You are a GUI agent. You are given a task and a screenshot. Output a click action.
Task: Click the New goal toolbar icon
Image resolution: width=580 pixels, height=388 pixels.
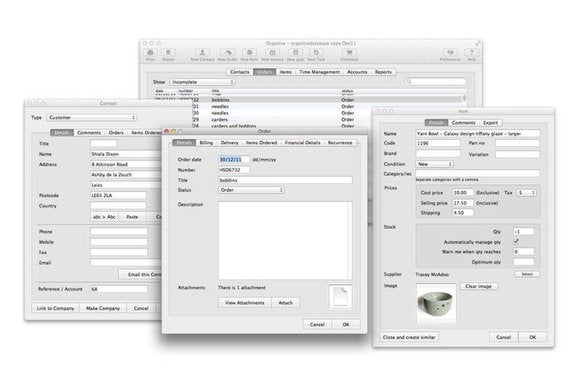[x=295, y=54]
